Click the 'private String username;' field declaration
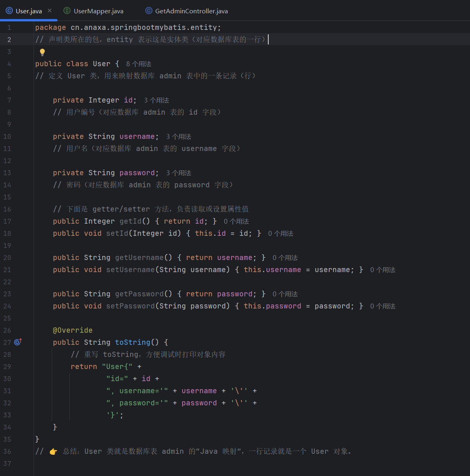The width and height of the screenshot is (470, 476). [x=106, y=136]
